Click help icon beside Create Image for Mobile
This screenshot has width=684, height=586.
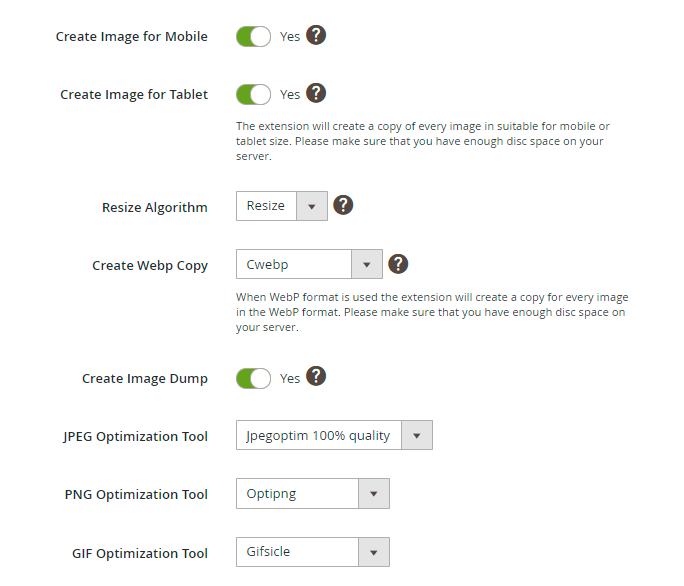tap(316, 36)
